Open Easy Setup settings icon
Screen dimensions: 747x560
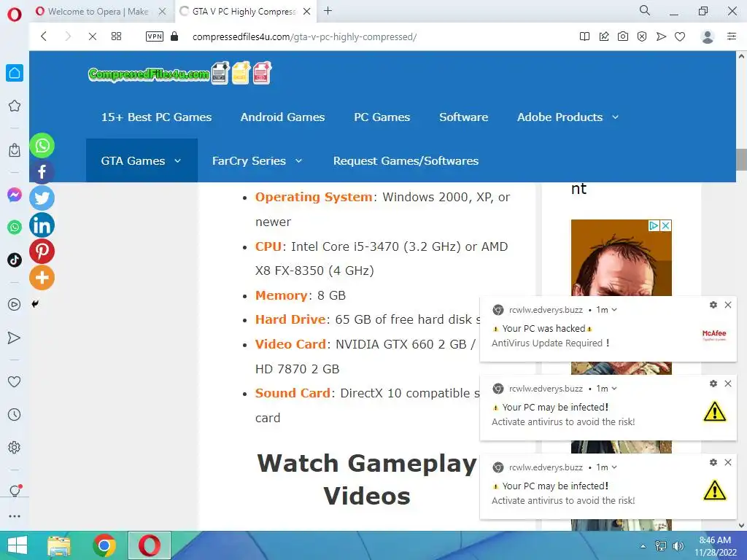[732, 36]
